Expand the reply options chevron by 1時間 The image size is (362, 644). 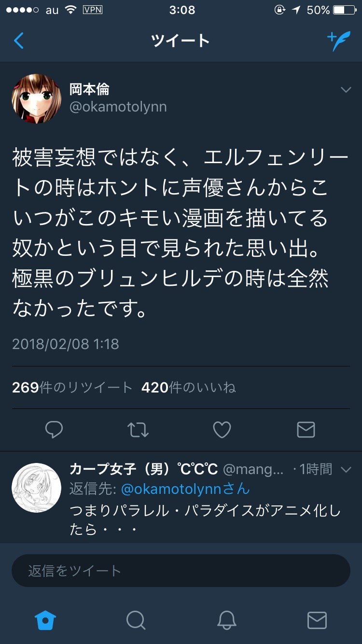click(346, 469)
